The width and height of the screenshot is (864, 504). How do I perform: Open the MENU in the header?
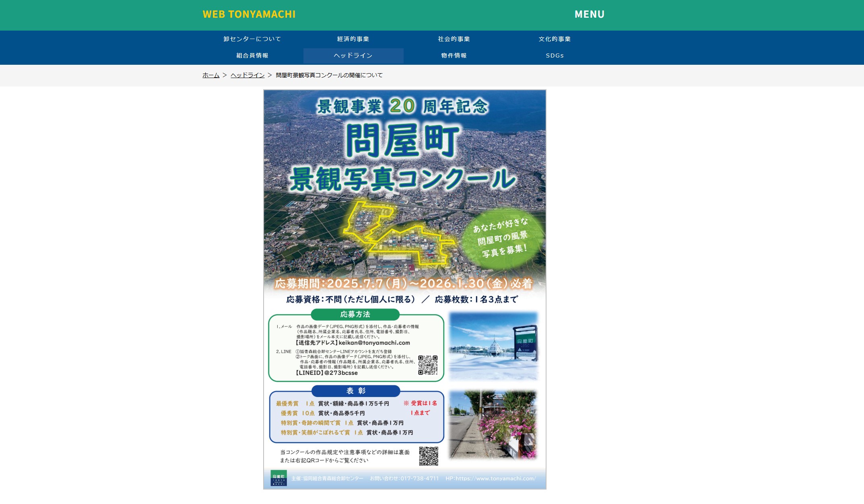click(x=589, y=14)
